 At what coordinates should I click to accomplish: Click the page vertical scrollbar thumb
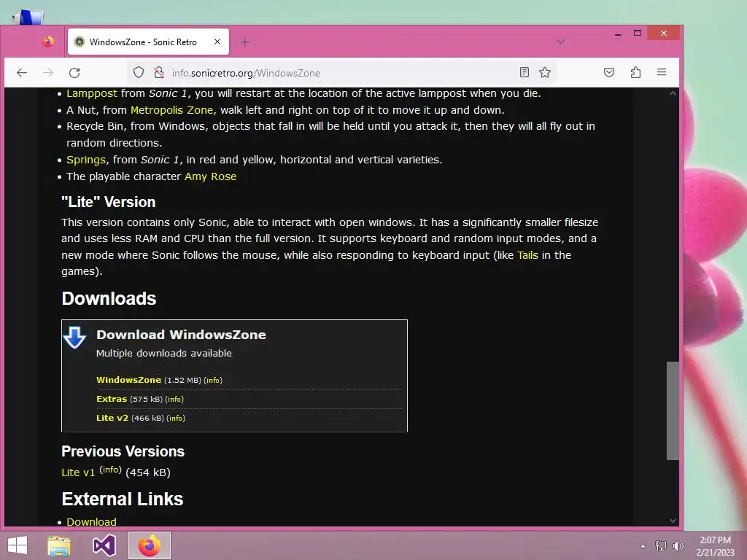click(x=672, y=411)
